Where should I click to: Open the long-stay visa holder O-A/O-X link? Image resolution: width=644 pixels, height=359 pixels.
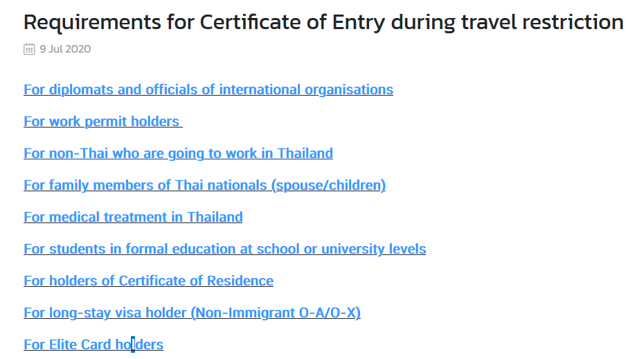[193, 313]
